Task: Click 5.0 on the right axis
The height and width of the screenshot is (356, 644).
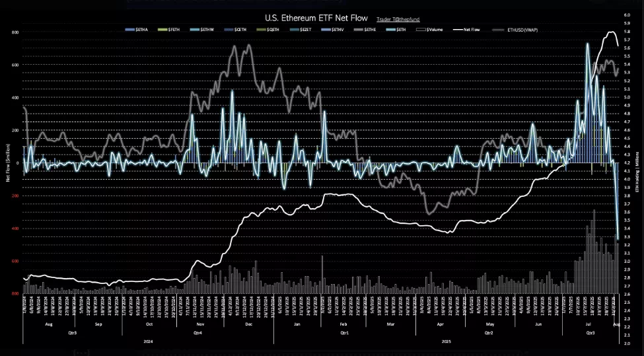Action: [x=627, y=97]
